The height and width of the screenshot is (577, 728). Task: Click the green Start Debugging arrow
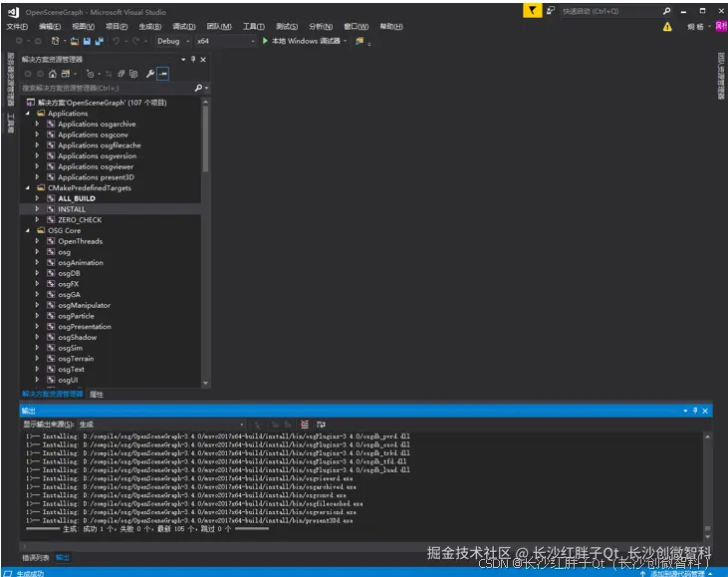click(265, 41)
